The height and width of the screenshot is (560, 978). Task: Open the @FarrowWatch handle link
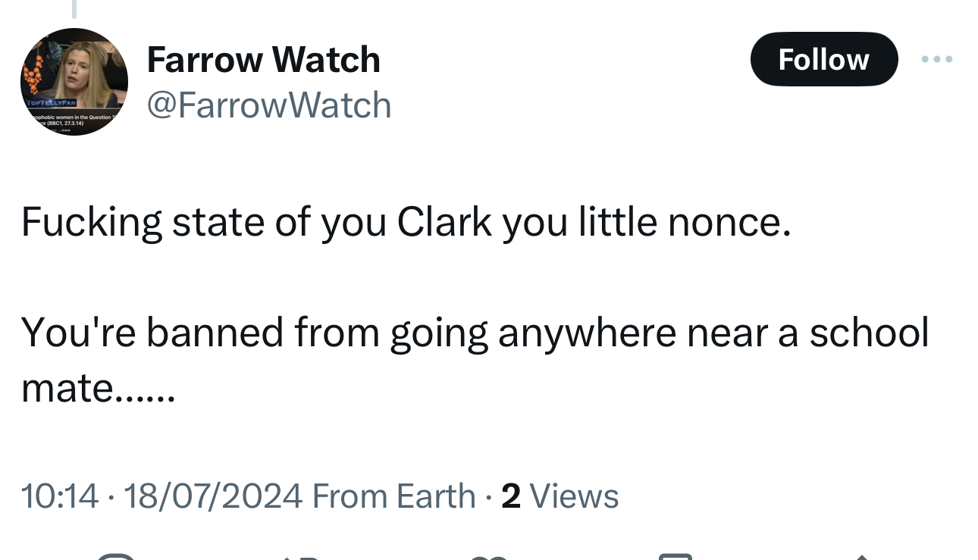click(268, 105)
